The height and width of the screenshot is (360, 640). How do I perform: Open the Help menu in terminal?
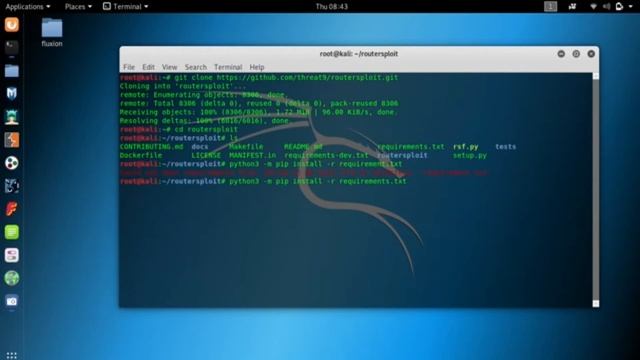tap(257, 67)
